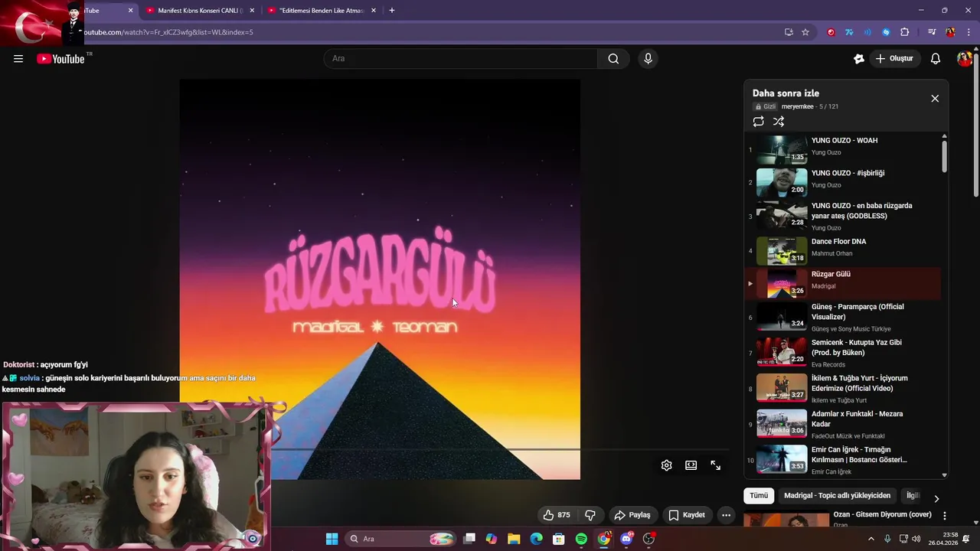Open File Explorer from the taskbar
Screen dimensions: 980x551
(514, 539)
